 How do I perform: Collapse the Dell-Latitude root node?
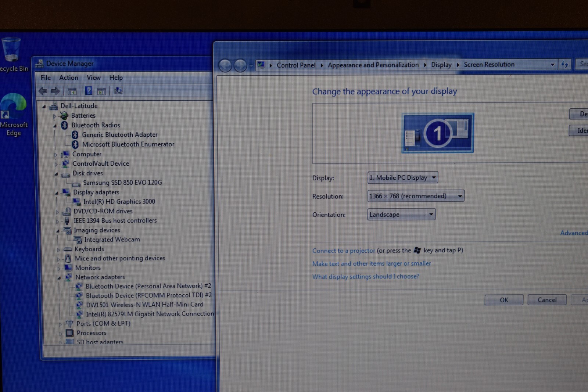click(x=44, y=107)
